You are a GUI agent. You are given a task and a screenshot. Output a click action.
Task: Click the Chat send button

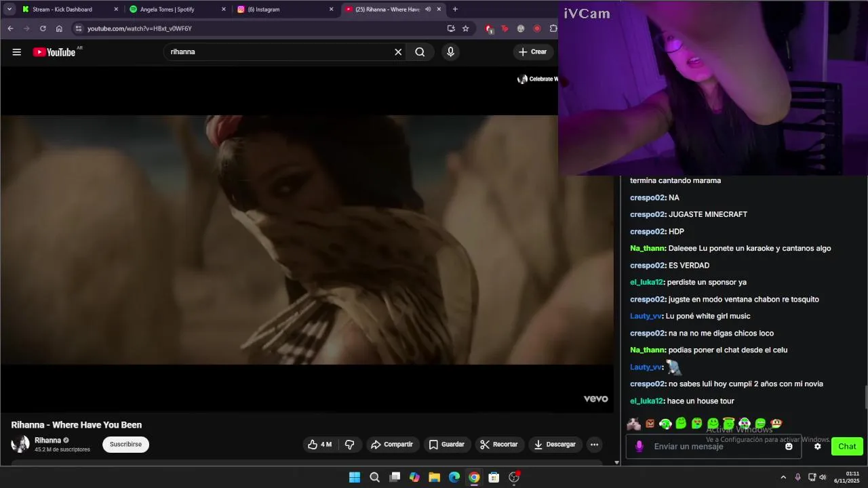coord(847,447)
